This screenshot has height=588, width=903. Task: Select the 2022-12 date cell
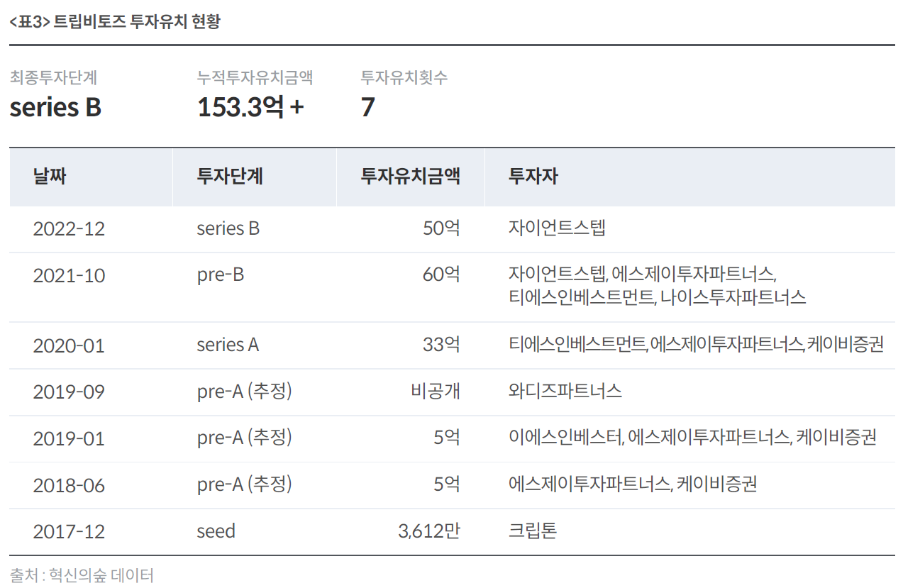69,229
